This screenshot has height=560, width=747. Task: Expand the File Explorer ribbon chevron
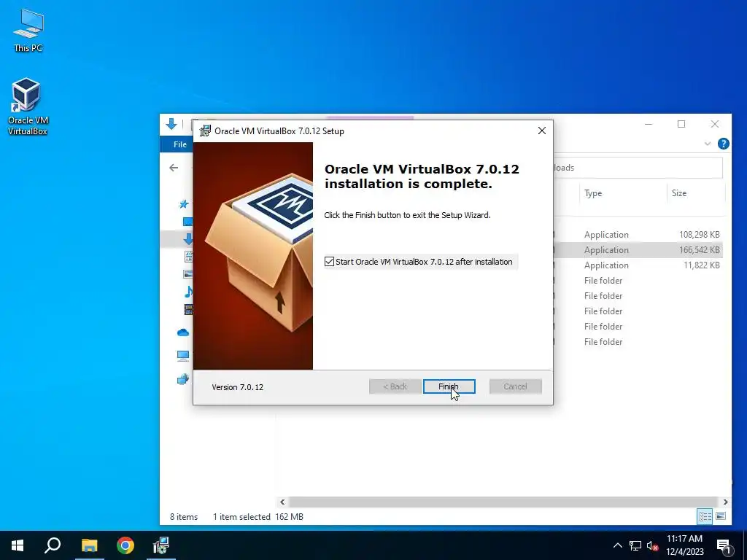pos(708,144)
